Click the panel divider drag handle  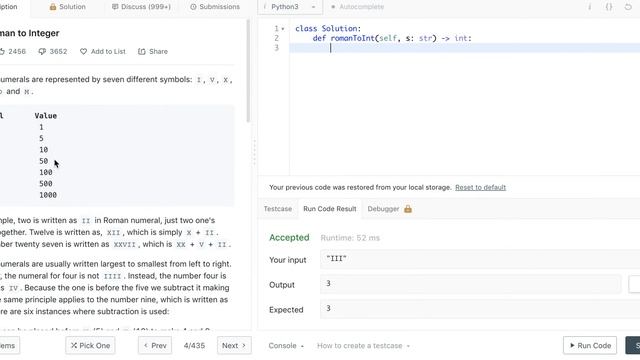pyautogui.click(x=254, y=152)
